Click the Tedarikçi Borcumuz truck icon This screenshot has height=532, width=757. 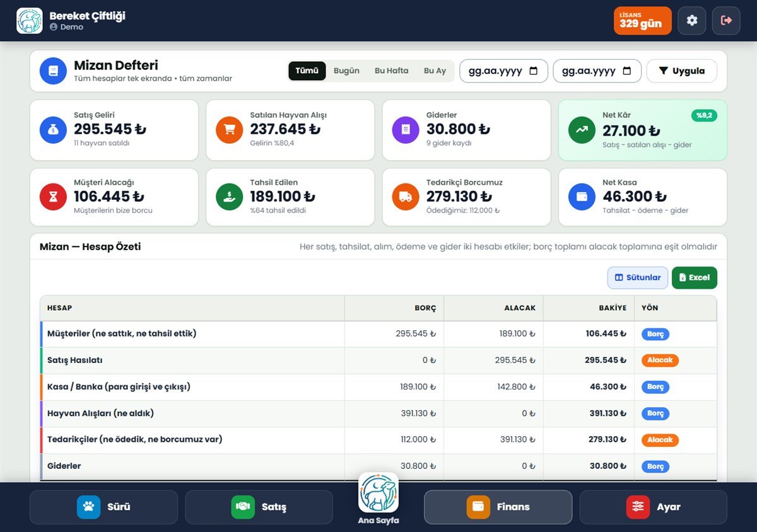[x=406, y=197]
